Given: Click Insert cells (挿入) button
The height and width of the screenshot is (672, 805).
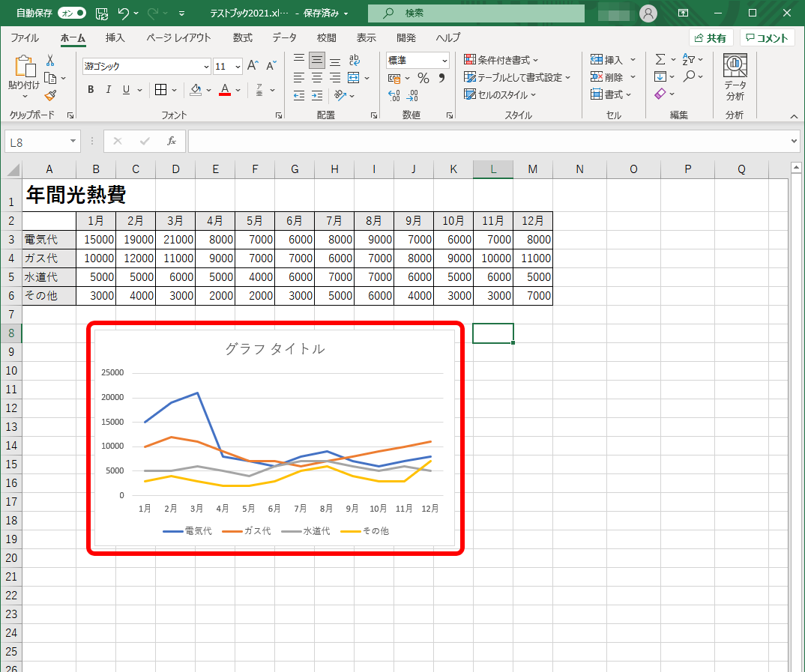Looking at the screenshot, I should (x=606, y=60).
